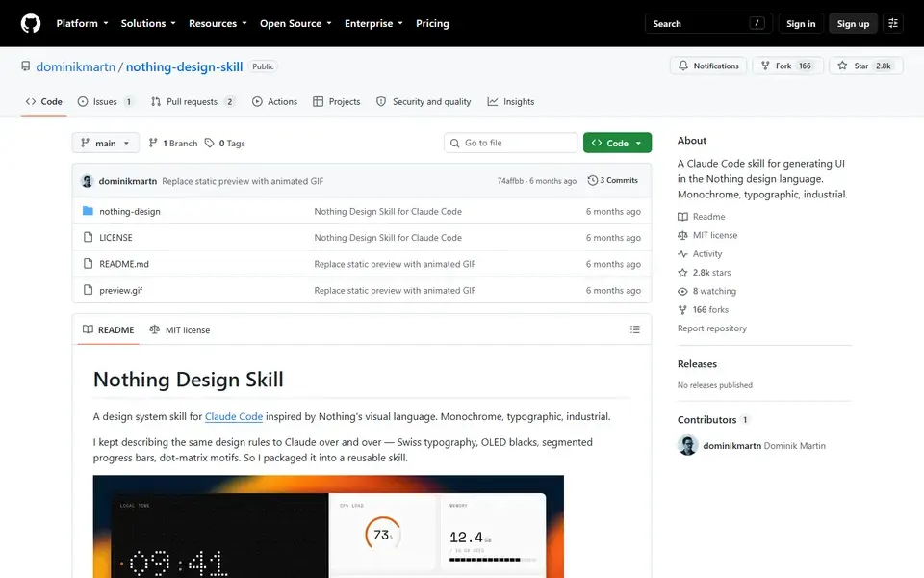Screen dimensions: 924x578
Task: Expand the Open Source menu
Action: pos(295,23)
